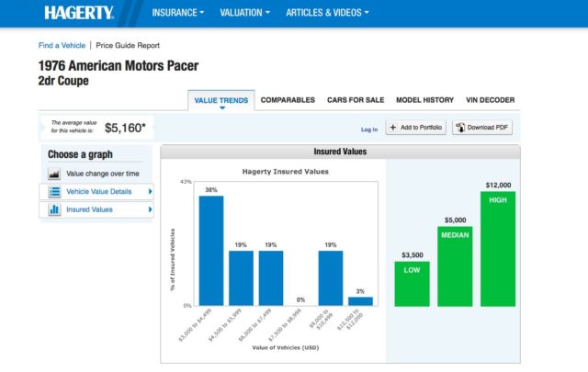Click the Hagerty Insured Values chart title

286,172
